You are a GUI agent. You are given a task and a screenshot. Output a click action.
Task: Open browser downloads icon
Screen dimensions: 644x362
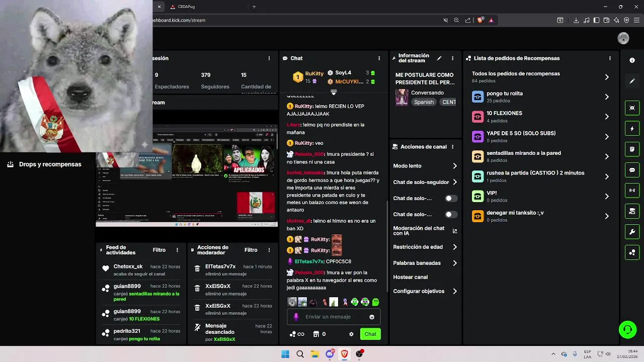pyautogui.click(x=576, y=20)
